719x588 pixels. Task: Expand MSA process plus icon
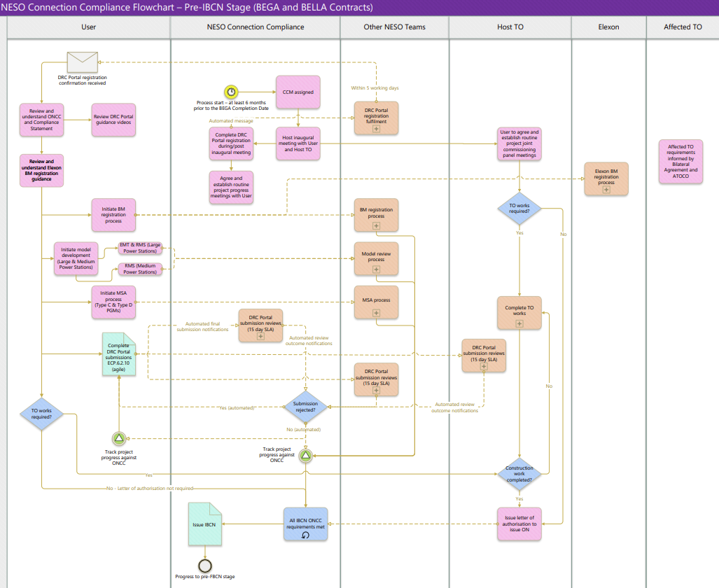coord(376,313)
